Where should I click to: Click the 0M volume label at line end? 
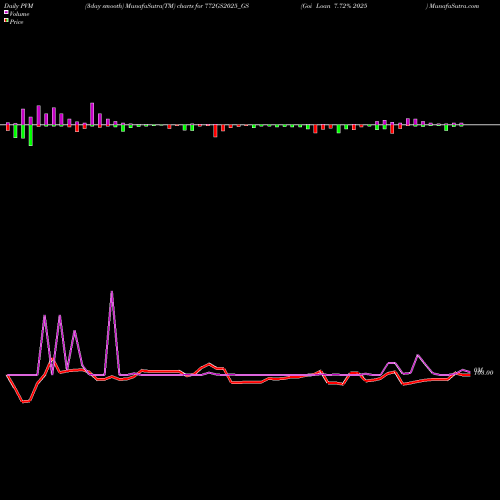478,369
